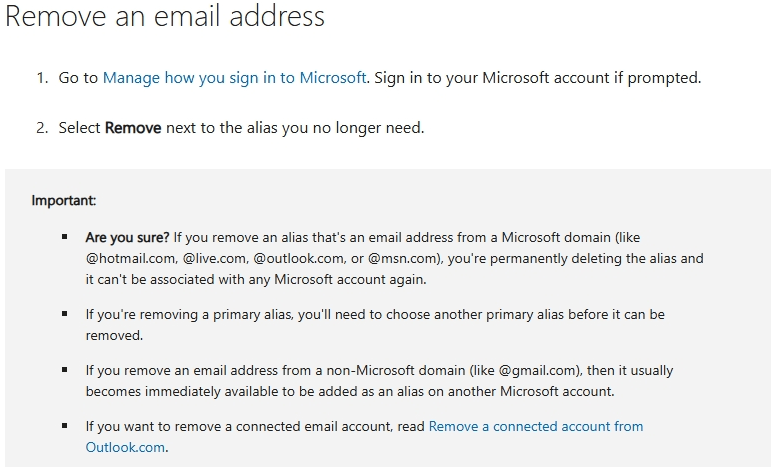Viewport: 771px width, 467px height.
Task: Click the Important: label
Action: 64,200
